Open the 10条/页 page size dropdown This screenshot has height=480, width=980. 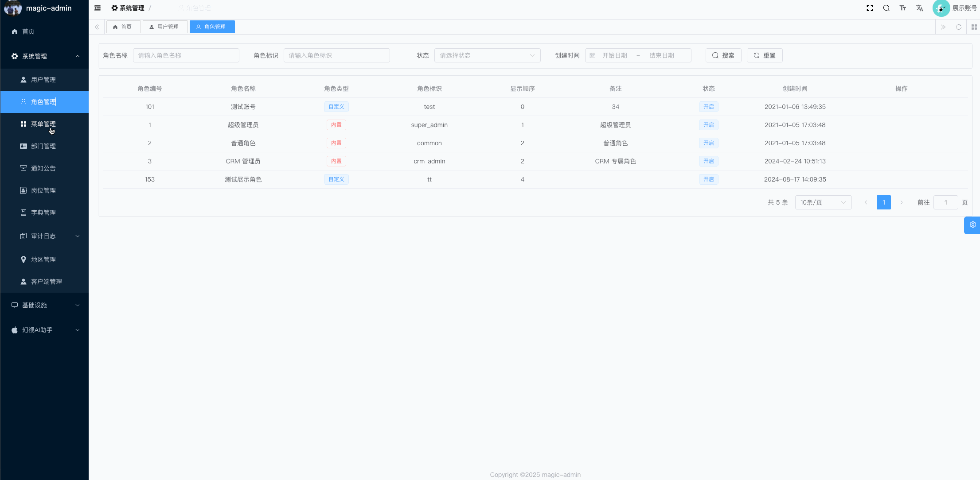click(823, 202)
